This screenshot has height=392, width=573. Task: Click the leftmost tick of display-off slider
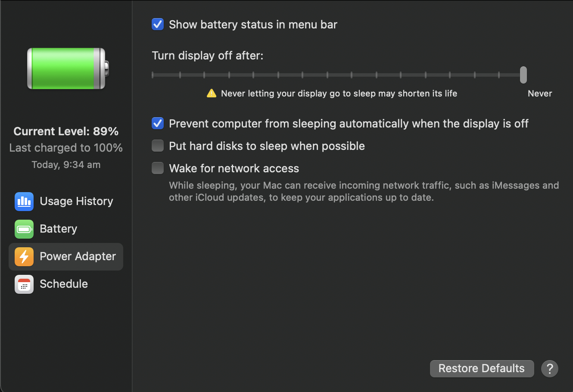tap(153, 75)
